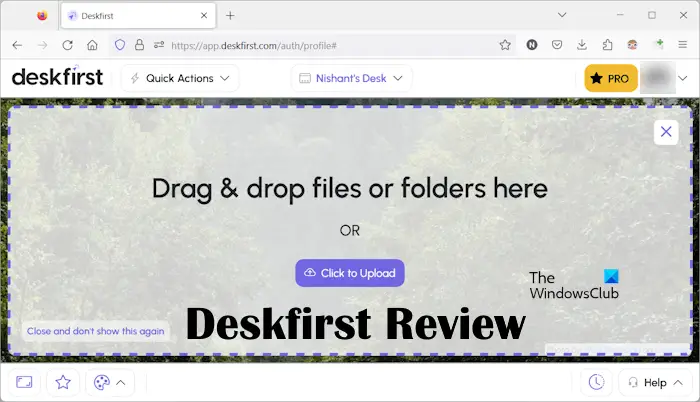700x402 pixels.
Task: Open the browser home page
Action: coord(92,45)
